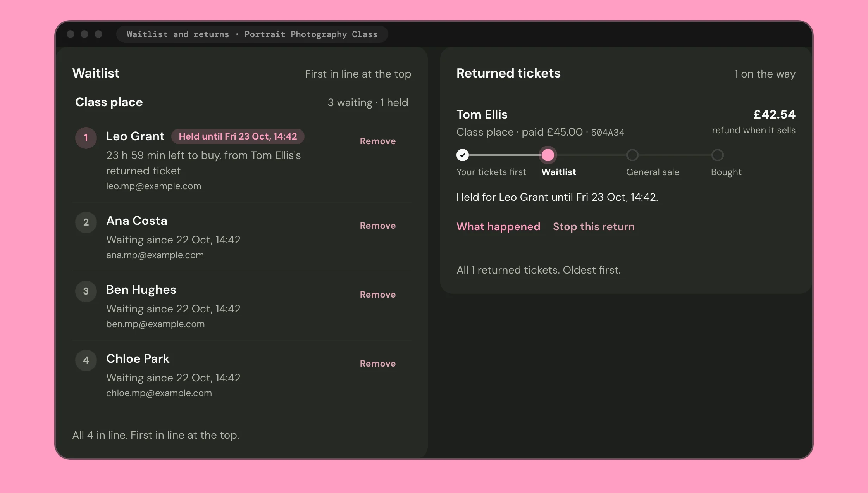Click the email ben.mp@example.com

[155, 324]
